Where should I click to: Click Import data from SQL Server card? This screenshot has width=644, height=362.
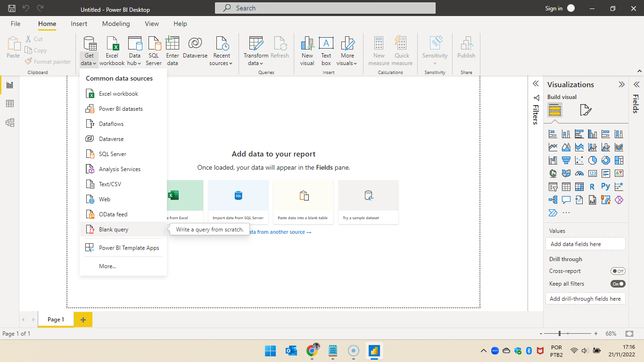(239, 202)
